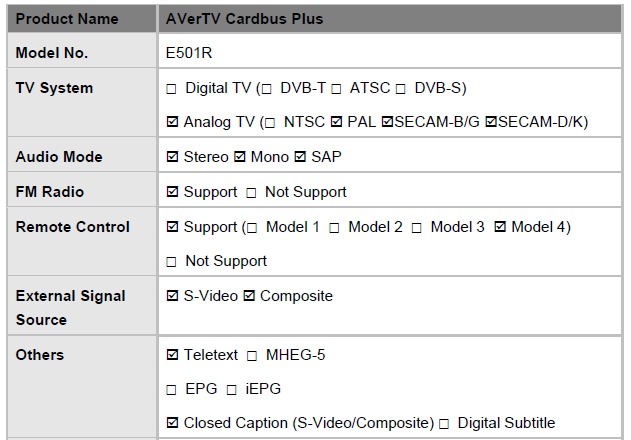
Task: Toggle the Mono audio checkbox
Action: click(x=239, y=158)
